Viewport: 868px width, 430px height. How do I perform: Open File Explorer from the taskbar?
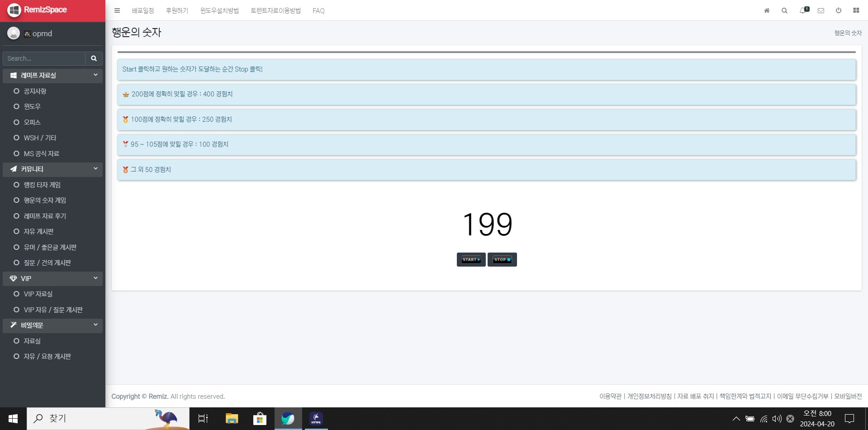(232, 419)
